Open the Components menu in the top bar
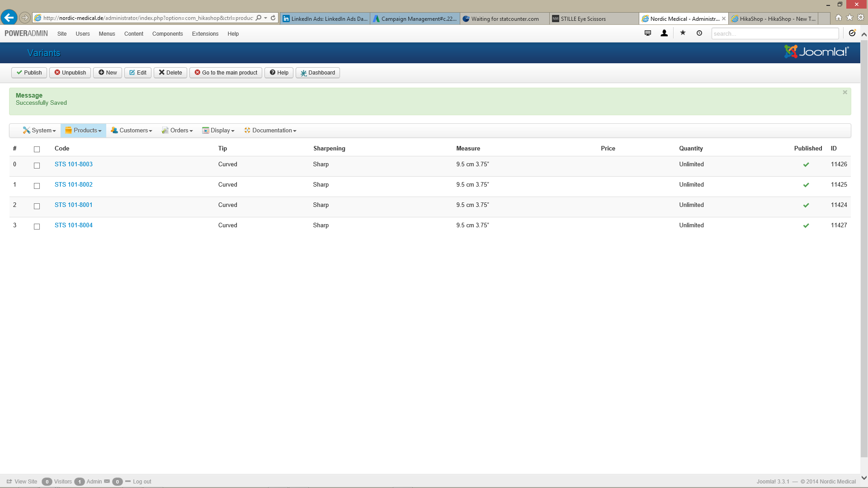Screen dimensions: 868x488 click(167, 34)
